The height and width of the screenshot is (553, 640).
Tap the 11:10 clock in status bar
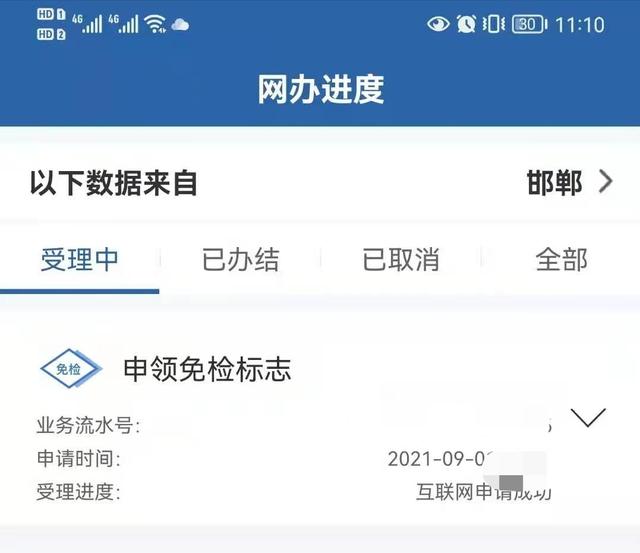pos(580,25)
